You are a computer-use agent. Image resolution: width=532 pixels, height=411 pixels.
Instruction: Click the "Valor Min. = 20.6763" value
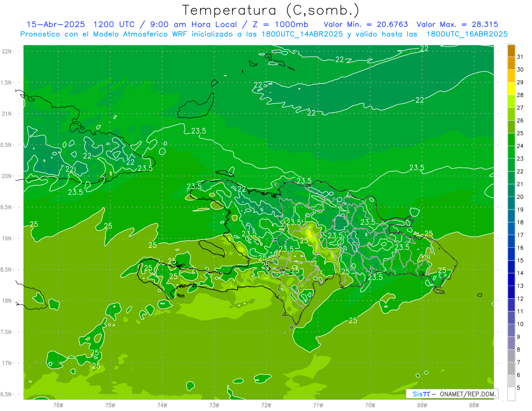(366, 24)
